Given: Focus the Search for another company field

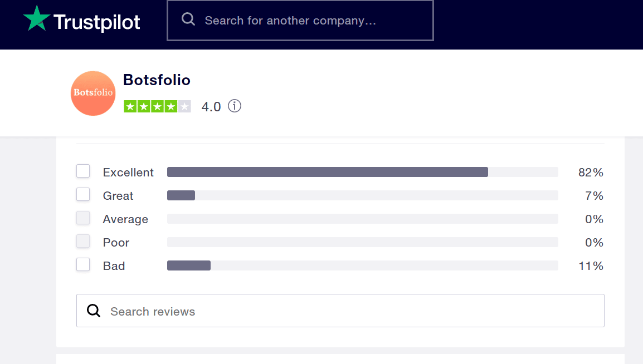Looking at the screenshot, I should click(300, 21).
